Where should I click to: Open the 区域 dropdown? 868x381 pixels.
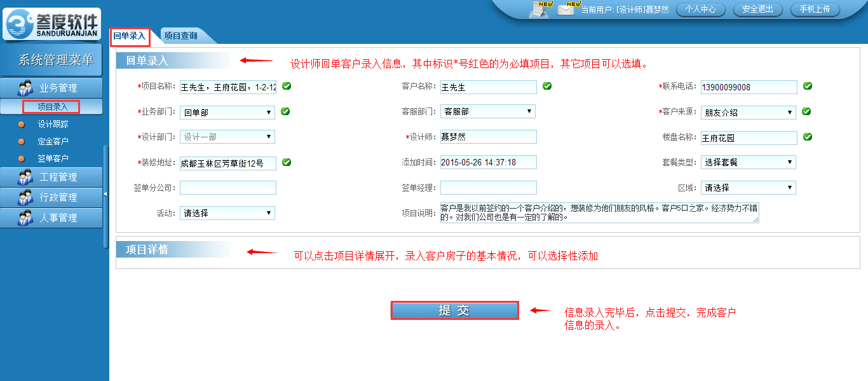pos(749,188)
